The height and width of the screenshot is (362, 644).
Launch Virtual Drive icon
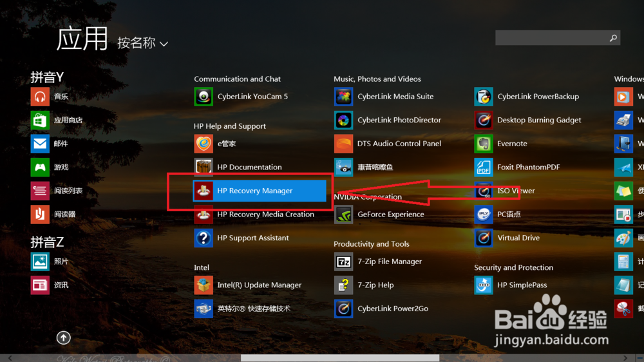coord(484,238)
